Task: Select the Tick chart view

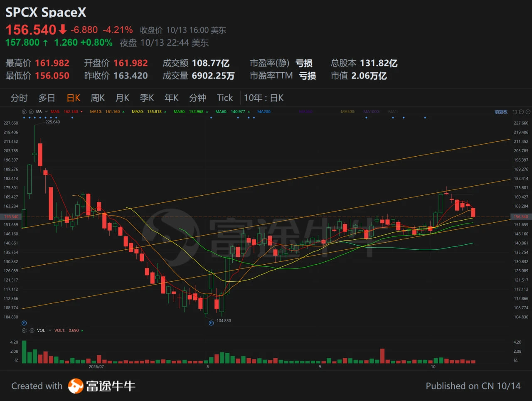Action: coord(225,98)
